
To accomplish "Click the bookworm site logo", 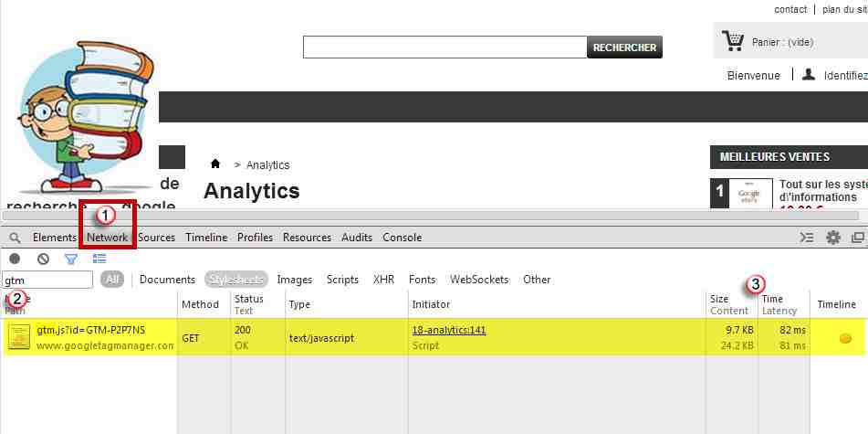I will [x=87, y=116].
